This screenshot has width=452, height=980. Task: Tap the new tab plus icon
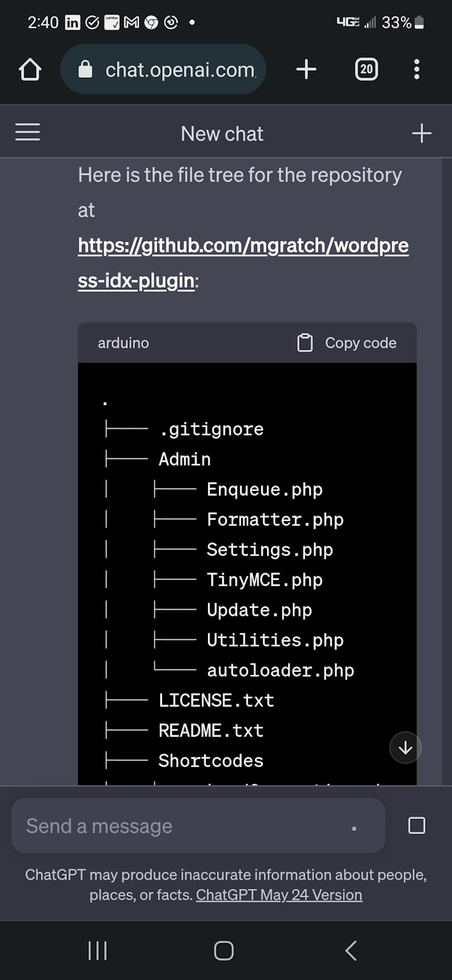[x=306, y=69]
